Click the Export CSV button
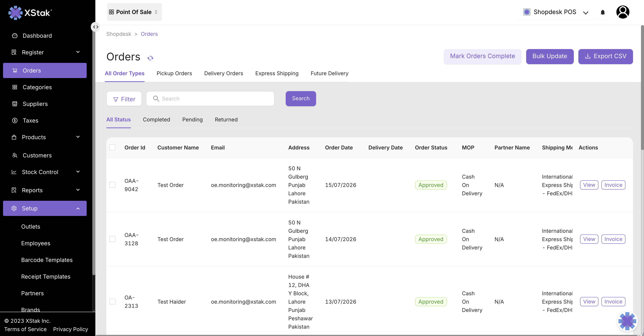 (605, 57)
